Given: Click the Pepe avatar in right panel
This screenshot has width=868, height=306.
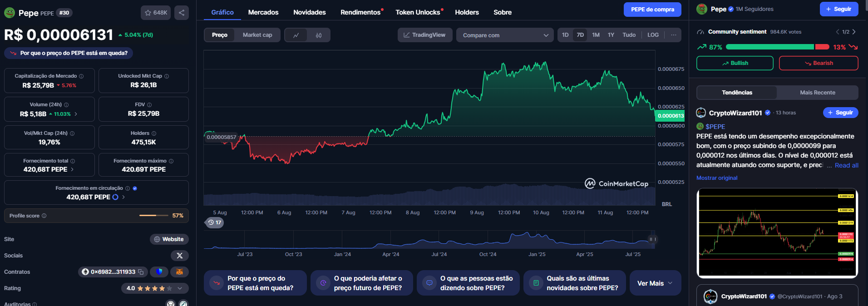Looking at the screenshot, I should pyautogui.click(x=702, y=9).
